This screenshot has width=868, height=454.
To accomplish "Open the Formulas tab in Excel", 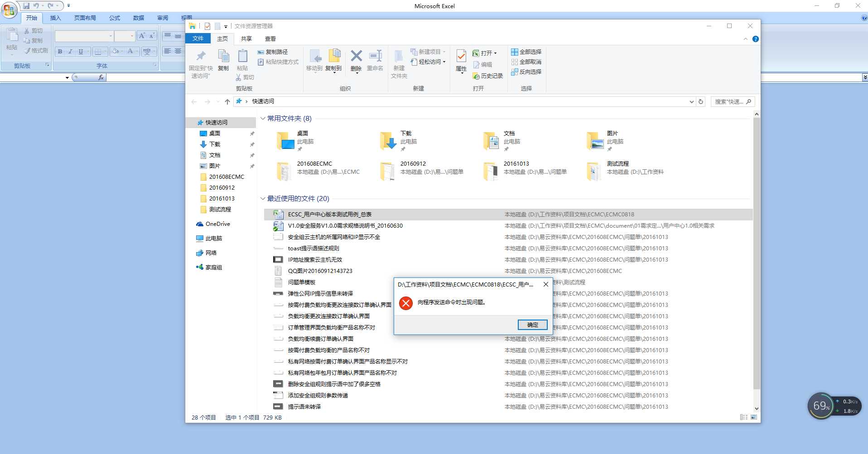I will pos(115,18).
